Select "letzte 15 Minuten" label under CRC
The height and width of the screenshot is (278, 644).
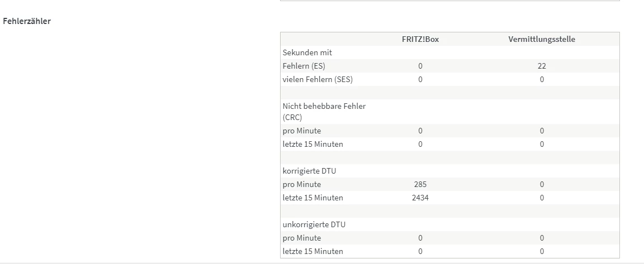(312, 144)
